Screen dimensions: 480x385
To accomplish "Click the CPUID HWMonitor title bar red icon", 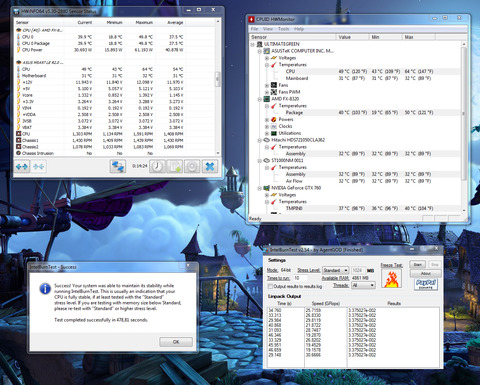I will point(252,19).
